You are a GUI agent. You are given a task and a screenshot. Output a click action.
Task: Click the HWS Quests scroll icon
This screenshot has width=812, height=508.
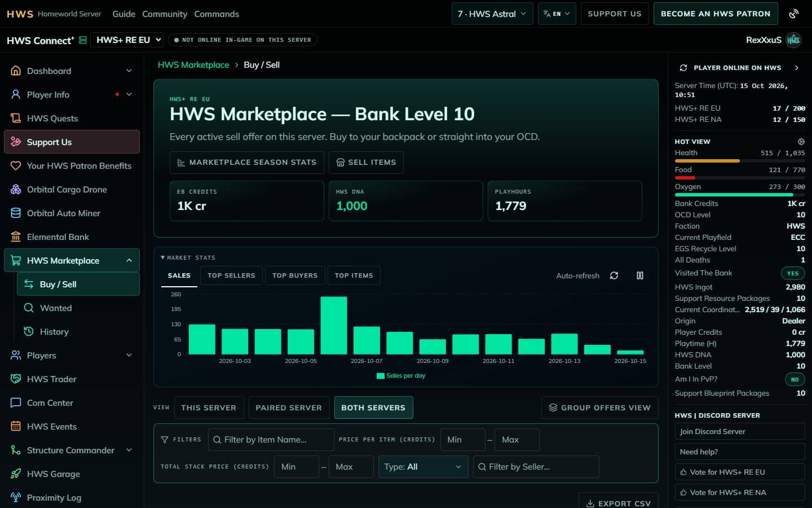pyautogui.click(x=16, y=118)
